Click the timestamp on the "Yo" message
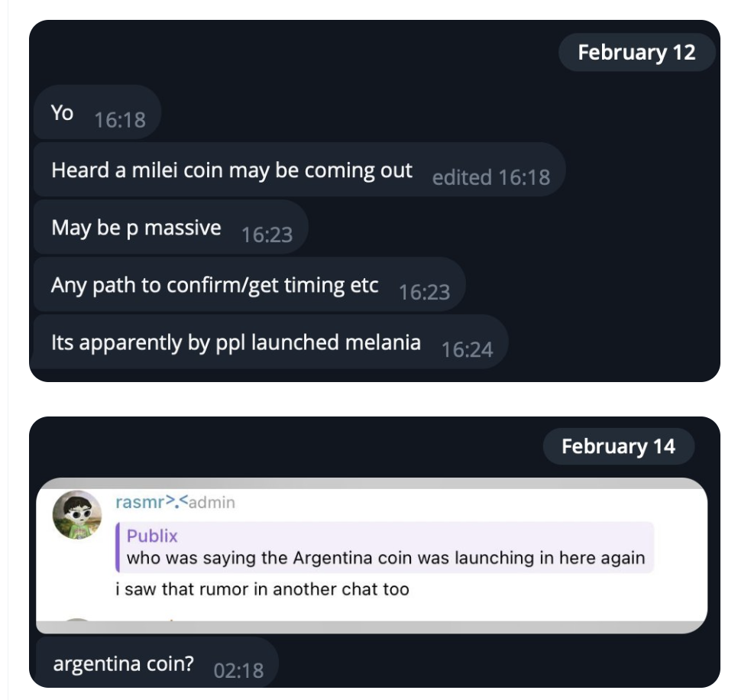The height and width of the screenshot is (700, 738). 119,120
